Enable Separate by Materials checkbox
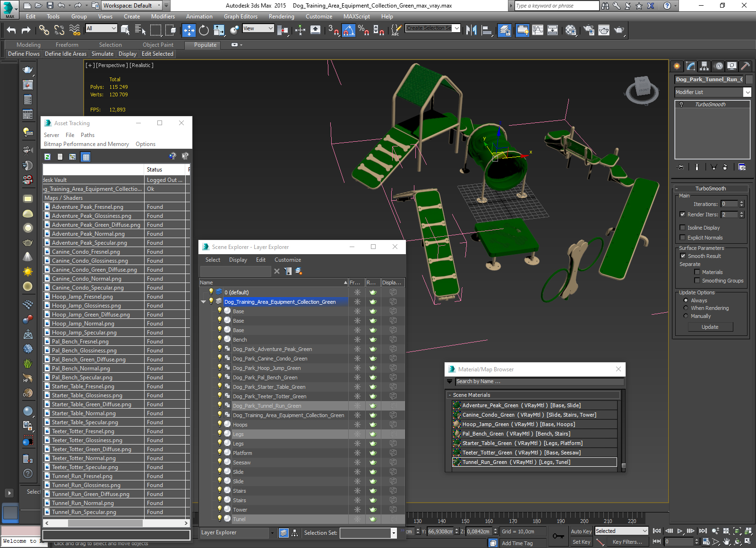756x548 pixels. click(x=697, y=272)
